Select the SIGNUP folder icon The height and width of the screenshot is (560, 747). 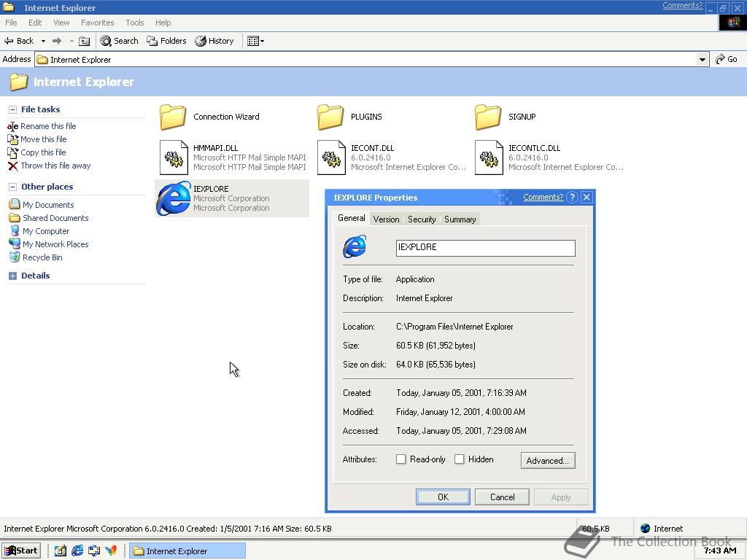coord(488,117)
